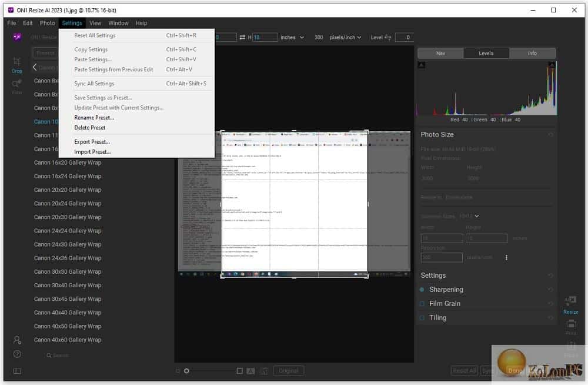Toggle the left panel layout icon
The height and width of the screenshot is (385, 588).
click(x=17, y=371)
